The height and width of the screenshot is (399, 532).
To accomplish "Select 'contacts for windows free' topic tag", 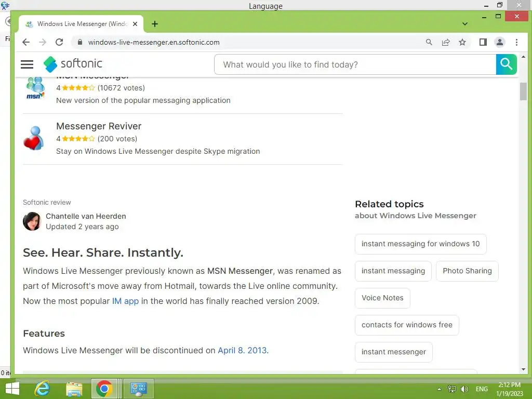I will 407,325.
